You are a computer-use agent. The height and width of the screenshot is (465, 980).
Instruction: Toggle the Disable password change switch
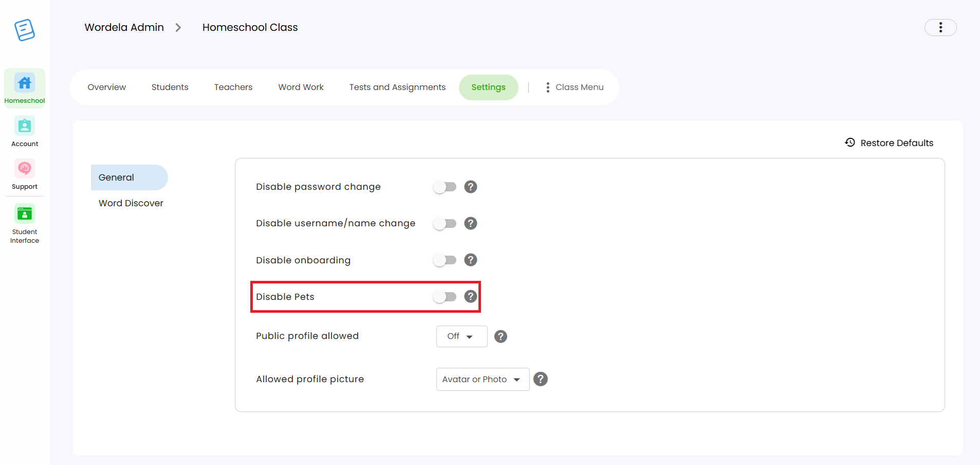(445, 187)
